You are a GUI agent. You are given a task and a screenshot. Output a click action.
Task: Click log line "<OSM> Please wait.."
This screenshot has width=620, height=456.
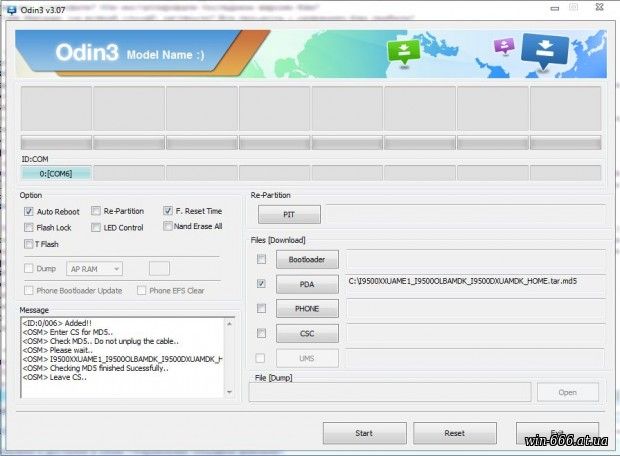58,350
